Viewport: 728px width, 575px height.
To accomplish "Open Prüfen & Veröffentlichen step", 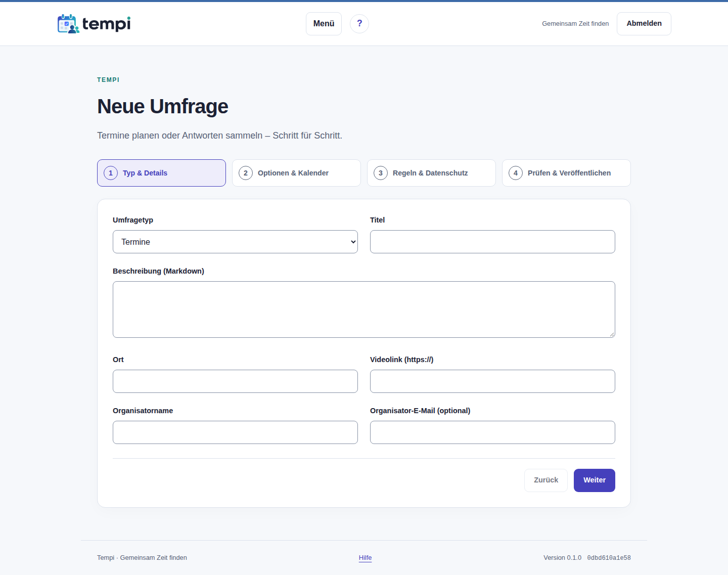I will click(566, 173).
